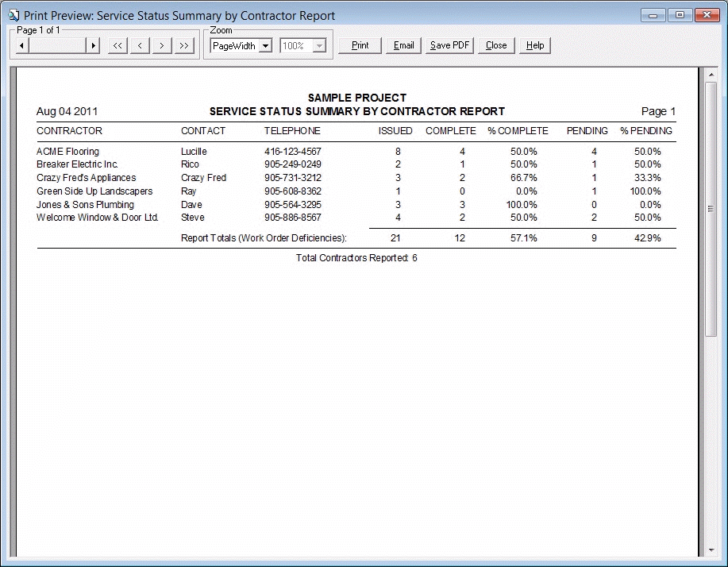The width and height of the screenshot is (728, 567).
Task: Go to the previous page button (<)
Action: [140, 45]
